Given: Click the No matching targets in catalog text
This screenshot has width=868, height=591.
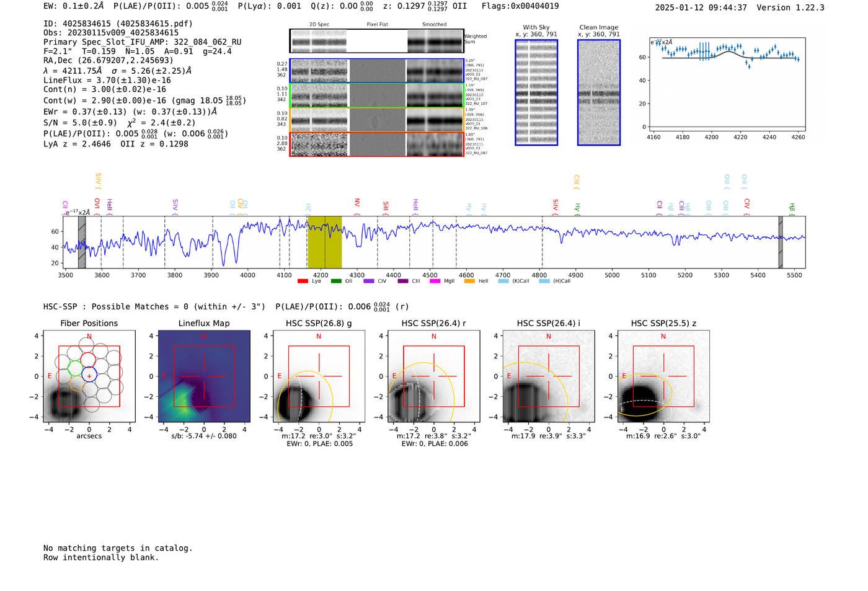Looking at the screenshot, I should click(118, 548).
